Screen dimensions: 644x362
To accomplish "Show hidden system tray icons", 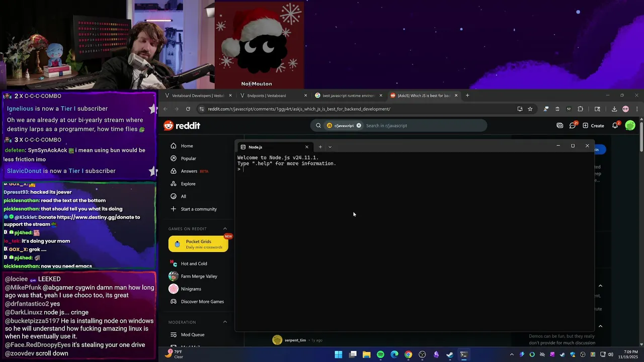I will (512, 354).
